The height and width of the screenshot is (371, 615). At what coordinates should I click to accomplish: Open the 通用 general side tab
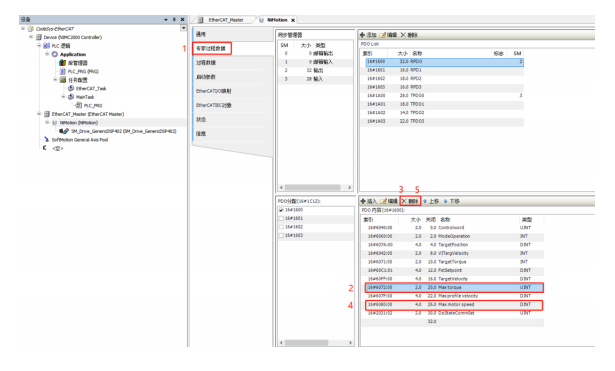(232, 34)
